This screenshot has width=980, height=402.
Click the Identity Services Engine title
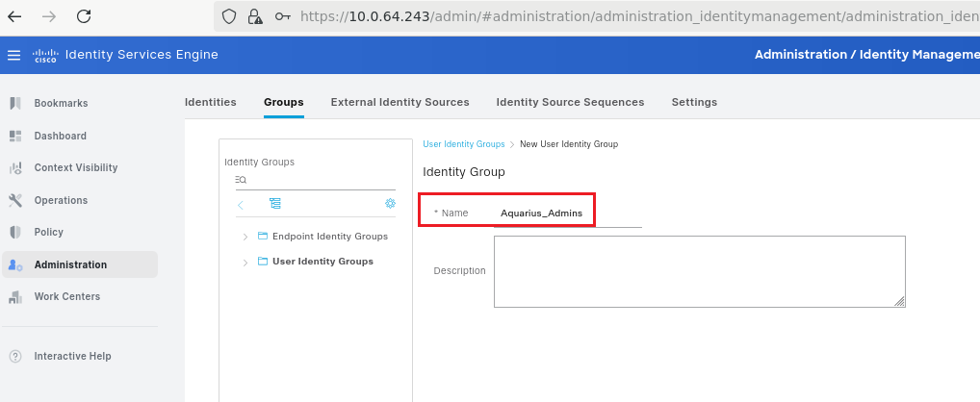click(x=142, y=55)
